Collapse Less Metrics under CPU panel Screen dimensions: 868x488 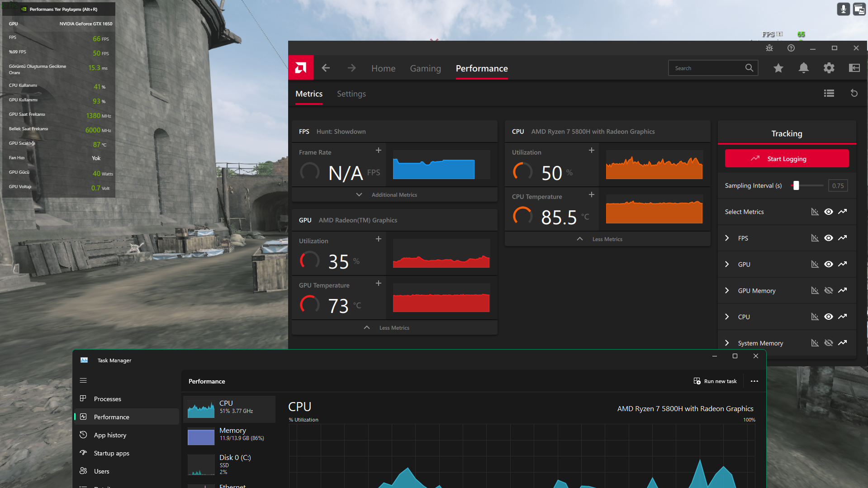click(607, 239)
